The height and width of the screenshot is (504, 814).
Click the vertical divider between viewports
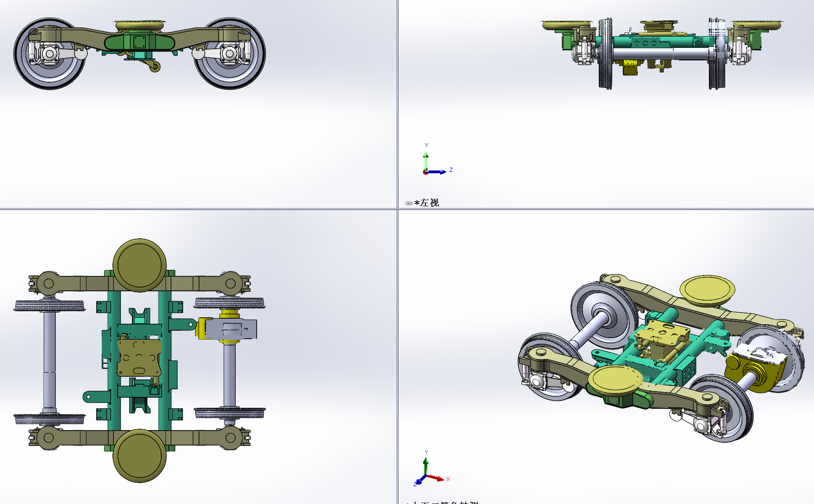coord(397,116)
